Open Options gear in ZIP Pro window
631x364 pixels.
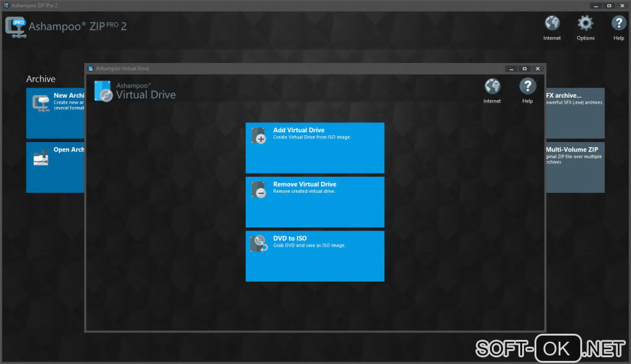585,28
